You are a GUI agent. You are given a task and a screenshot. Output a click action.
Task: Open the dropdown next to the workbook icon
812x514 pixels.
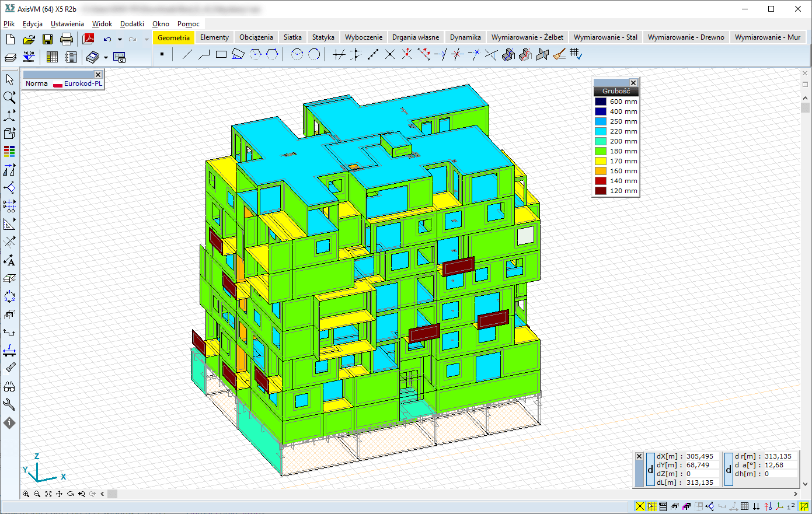pos(105,57)
